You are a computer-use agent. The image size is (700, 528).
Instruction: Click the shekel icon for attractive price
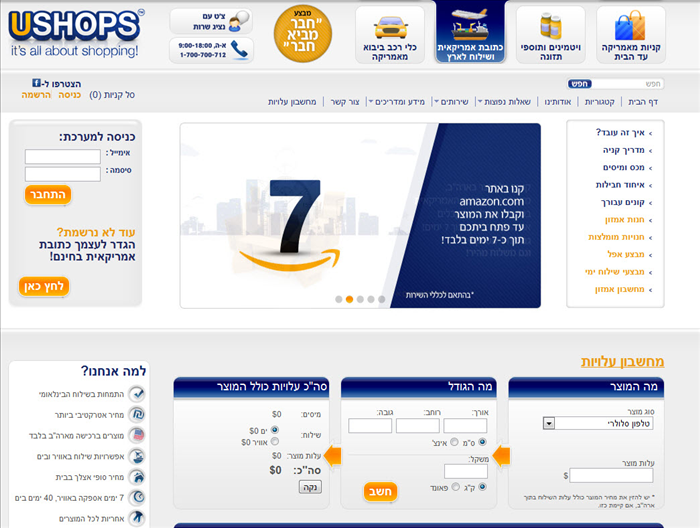pos(137,415)
